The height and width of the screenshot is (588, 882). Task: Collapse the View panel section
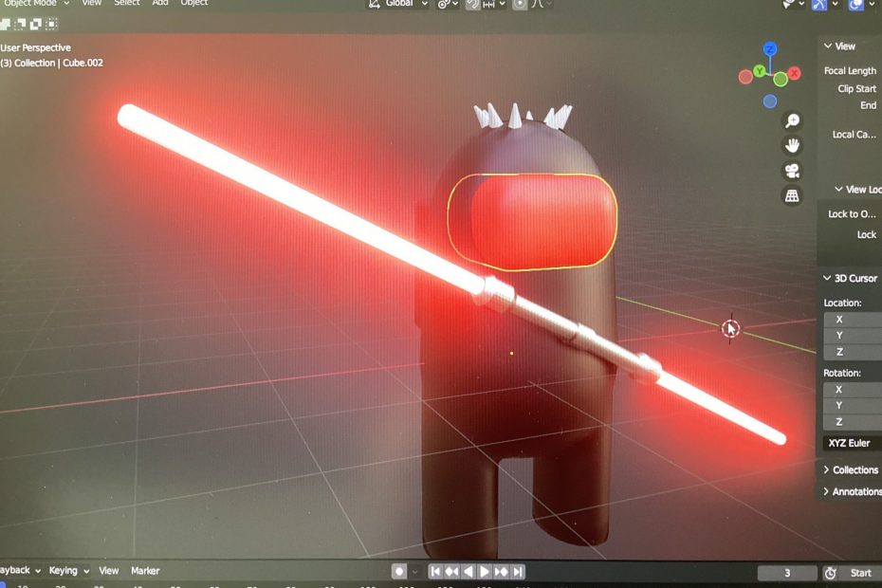tap(828, 46)
